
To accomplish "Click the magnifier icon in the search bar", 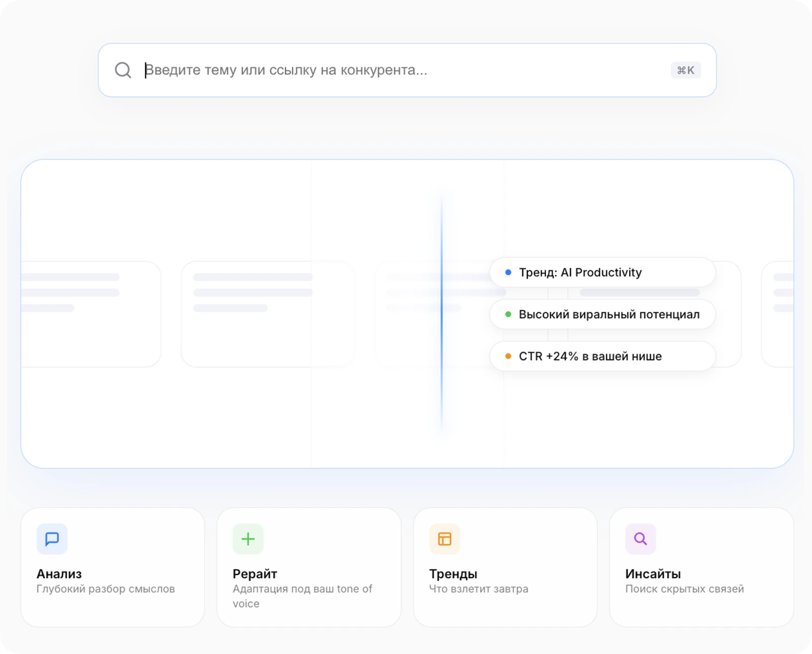I will (x=123, y=70).
